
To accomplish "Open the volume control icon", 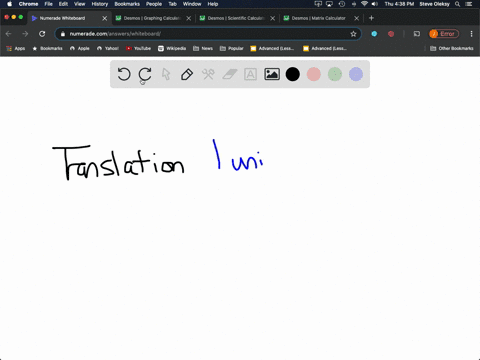I will 375,4.
